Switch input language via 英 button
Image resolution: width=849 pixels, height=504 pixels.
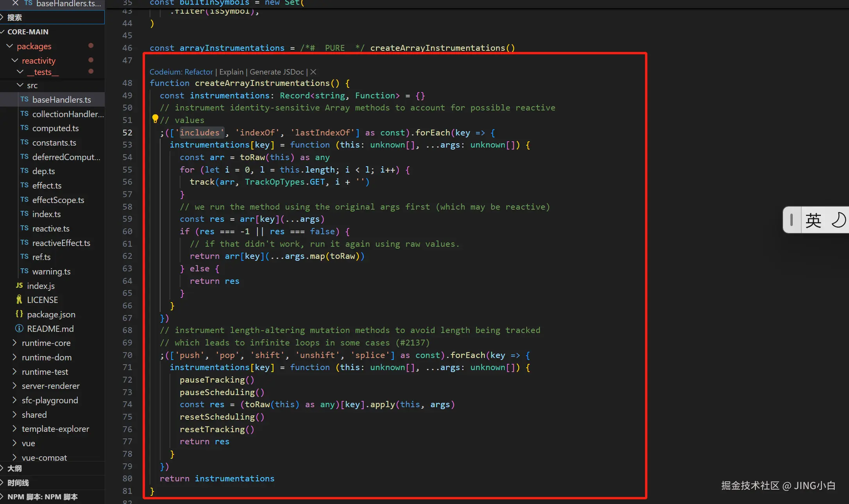[813, 220]
